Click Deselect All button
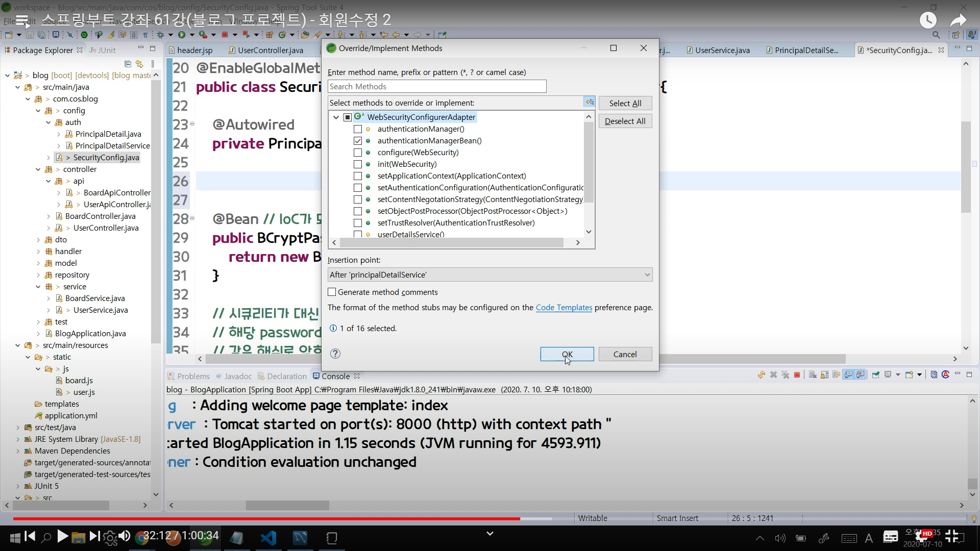The width and height of the screenshot is (980, 551). click(x=625, y=121)
